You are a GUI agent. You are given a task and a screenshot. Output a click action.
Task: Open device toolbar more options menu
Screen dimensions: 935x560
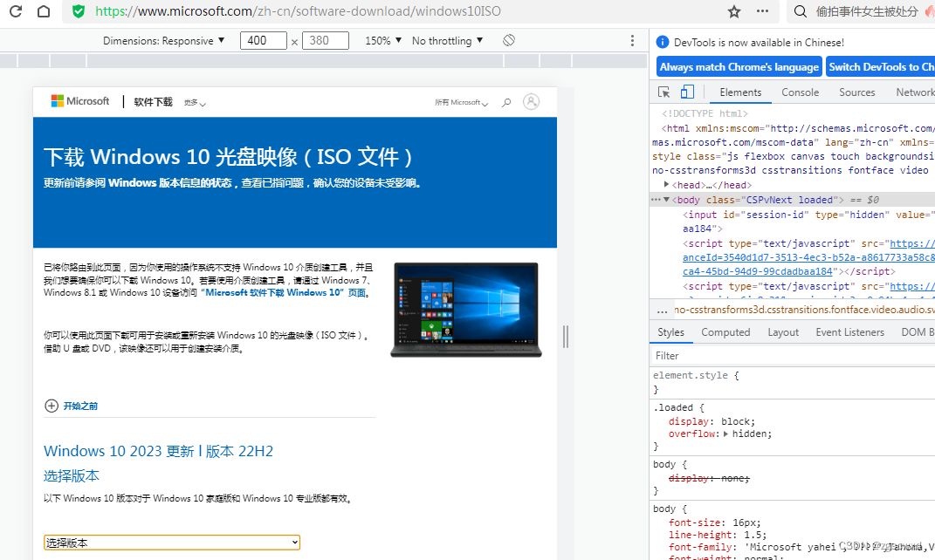pyautogui.click(x=632, y=40)
